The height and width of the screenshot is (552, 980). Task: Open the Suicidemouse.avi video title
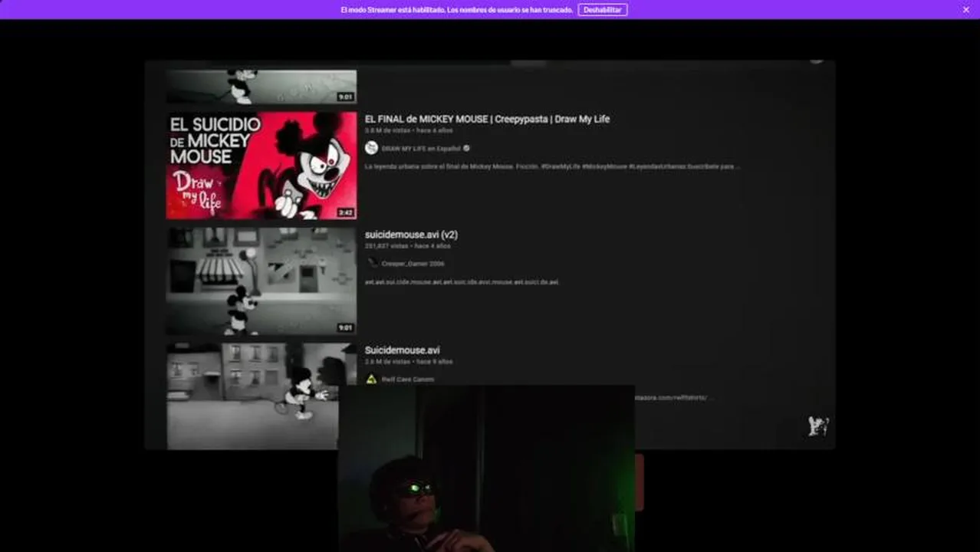point(402,350)
